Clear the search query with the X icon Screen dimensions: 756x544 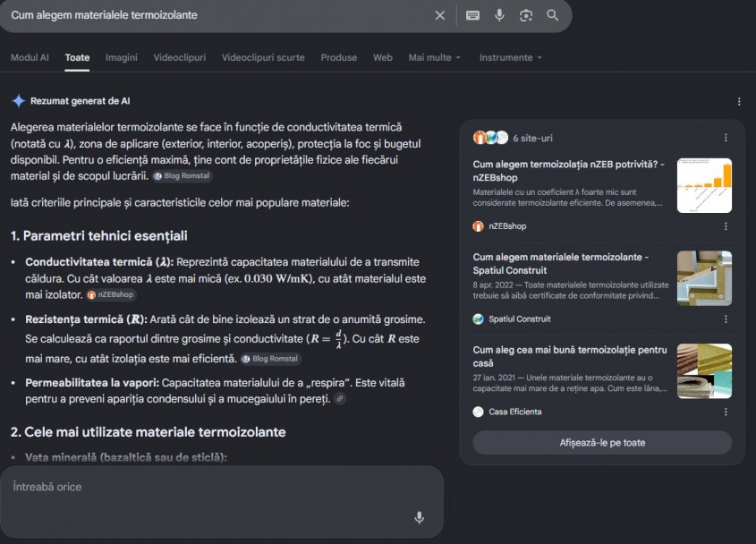click(x=439, y=15)
